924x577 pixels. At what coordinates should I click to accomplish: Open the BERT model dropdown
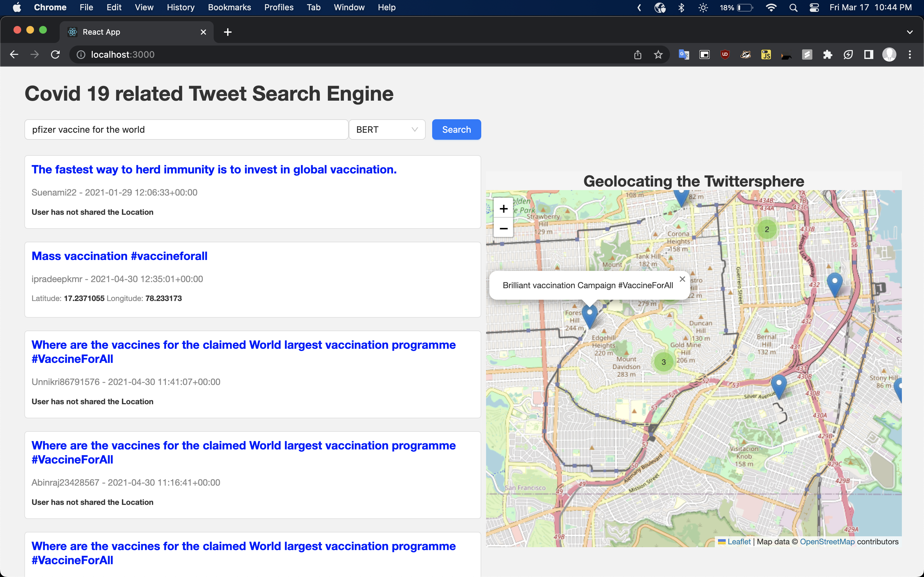387,130
